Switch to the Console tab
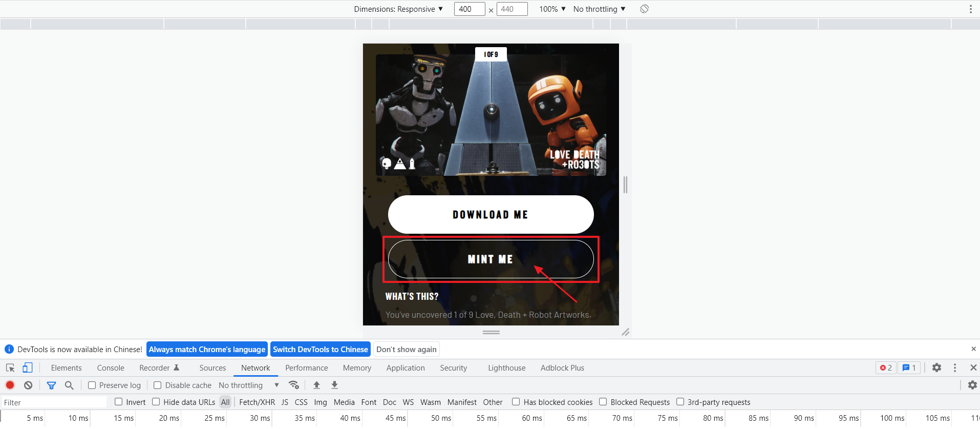 (111, 367)
